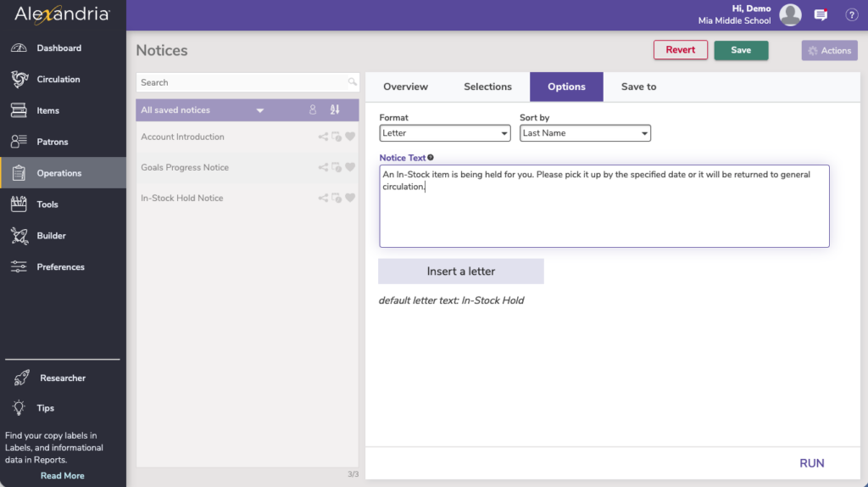The height and width of the screenshot is (487, 868).
Task: Click schedule icon for Goals Progress Notice
Action: (x=337, y=168)
